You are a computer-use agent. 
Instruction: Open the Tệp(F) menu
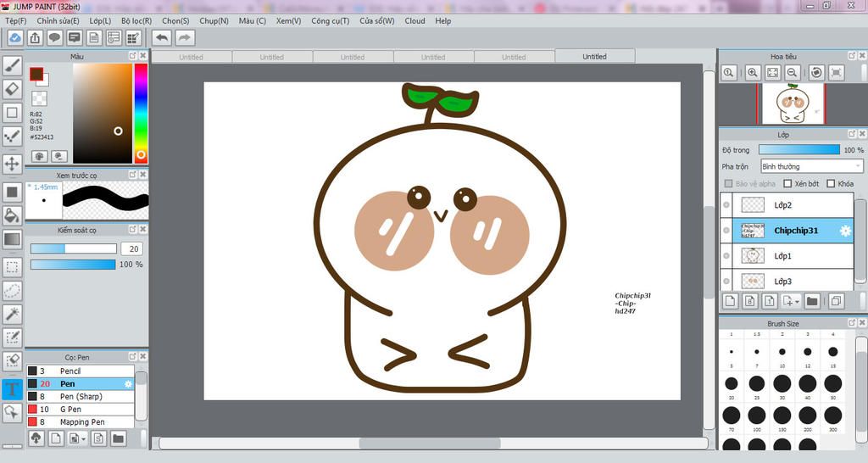tap(16, 20)
